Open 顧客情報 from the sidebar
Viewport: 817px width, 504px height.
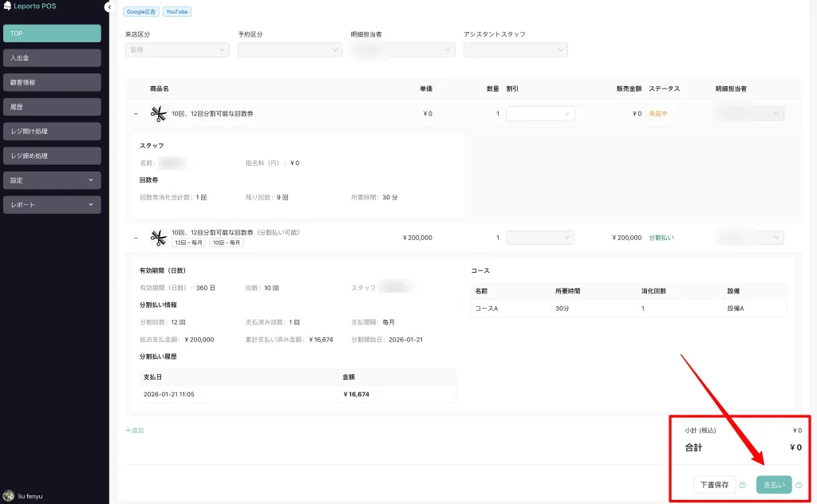coord(52,82)
